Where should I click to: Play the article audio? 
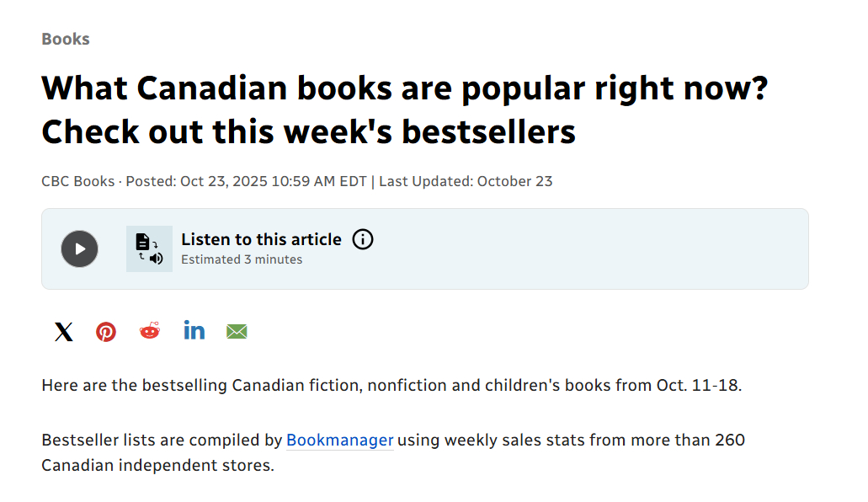pyautogui.click(x=79, y=249)
